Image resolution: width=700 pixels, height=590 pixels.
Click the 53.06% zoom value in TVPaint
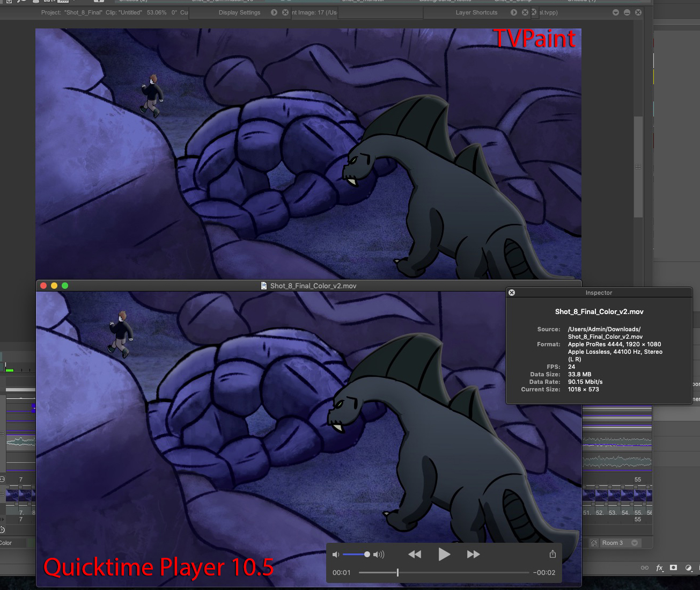point(157,12)
